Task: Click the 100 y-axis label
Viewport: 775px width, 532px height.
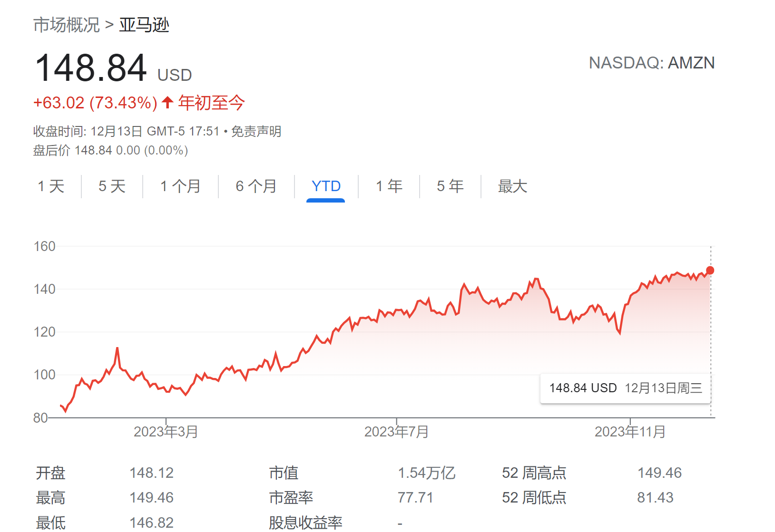Action: click(44, 375)
